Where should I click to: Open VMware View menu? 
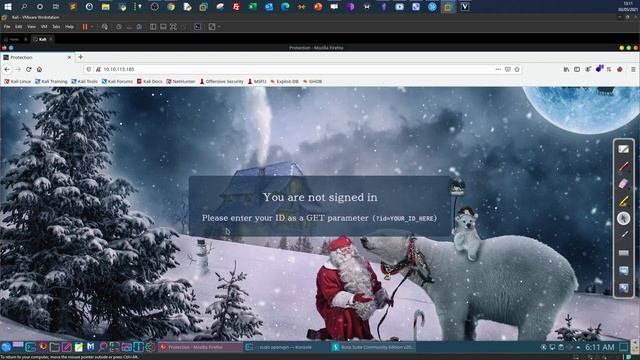[x=31, y=27]
